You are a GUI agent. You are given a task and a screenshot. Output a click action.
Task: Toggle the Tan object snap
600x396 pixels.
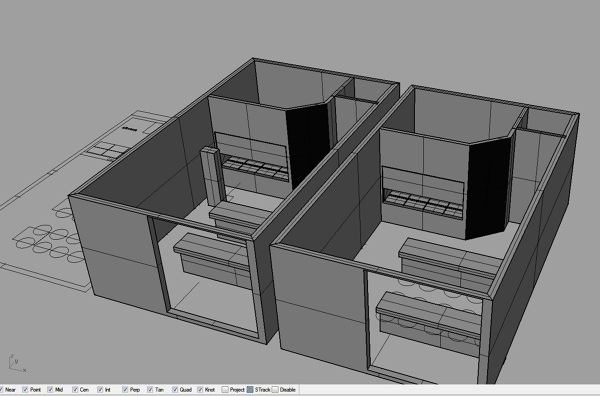click(150, 389)
